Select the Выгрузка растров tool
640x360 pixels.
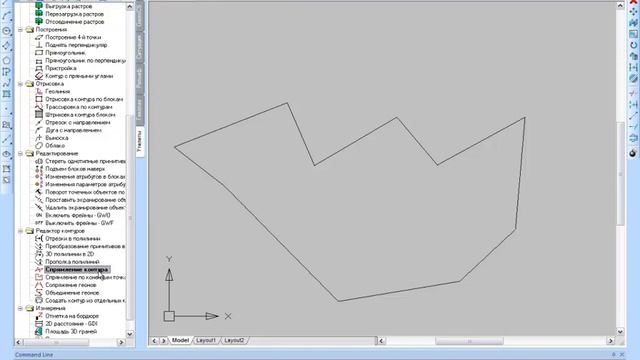click(69, 6)
